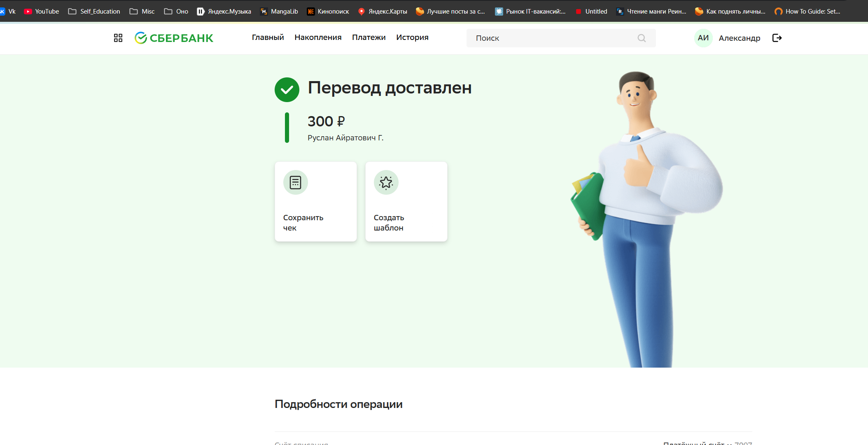
Task: Click the receipt icon for Сохранить чек
Action: [x=295, y=182]
